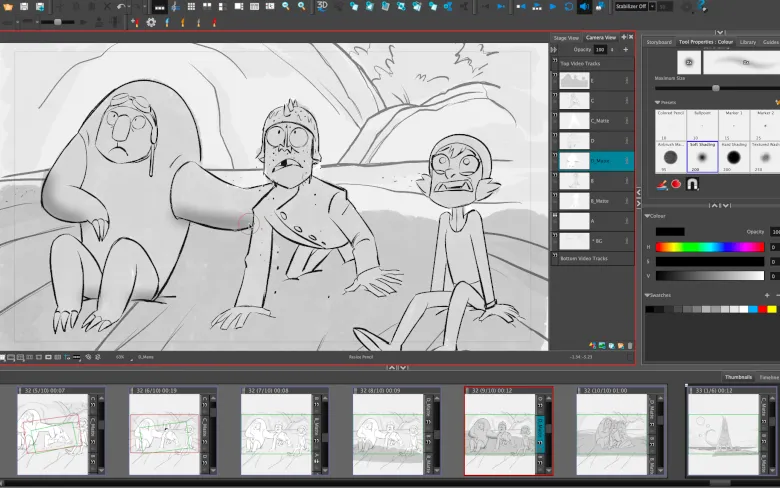Screen dimensions: 780x488
Task: Switch to the Thumbnails tab
Action: 738,377
